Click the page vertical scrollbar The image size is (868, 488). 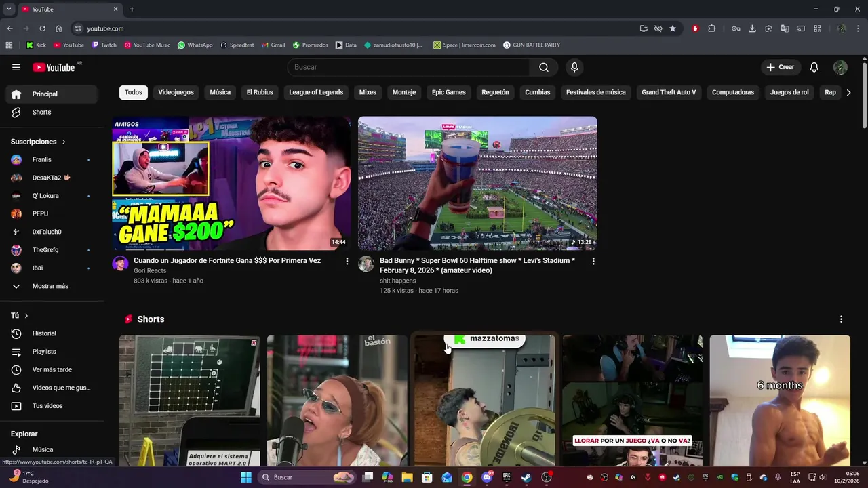pos(865,94)
